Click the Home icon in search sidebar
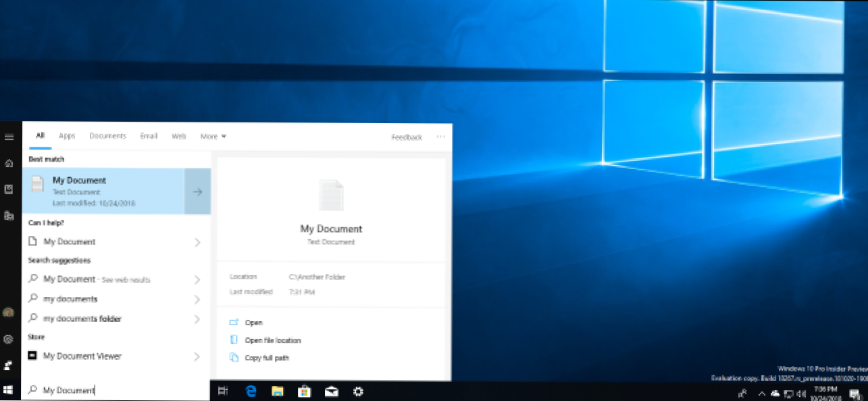 click(x=9, y=163)
